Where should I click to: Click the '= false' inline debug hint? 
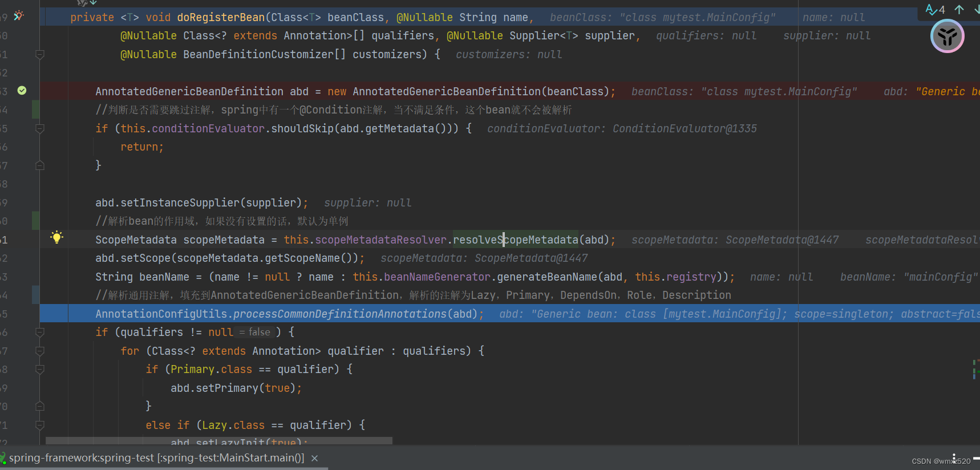pyautogui.click(x=255, y=332)
